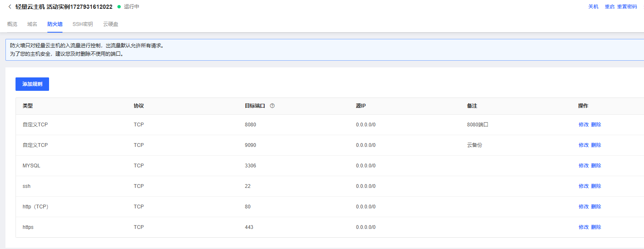This screenshot has width=644, height=249.
Task: Click source IP 0.0.0.0/0 in https row
Action: (x=366, y=227)
